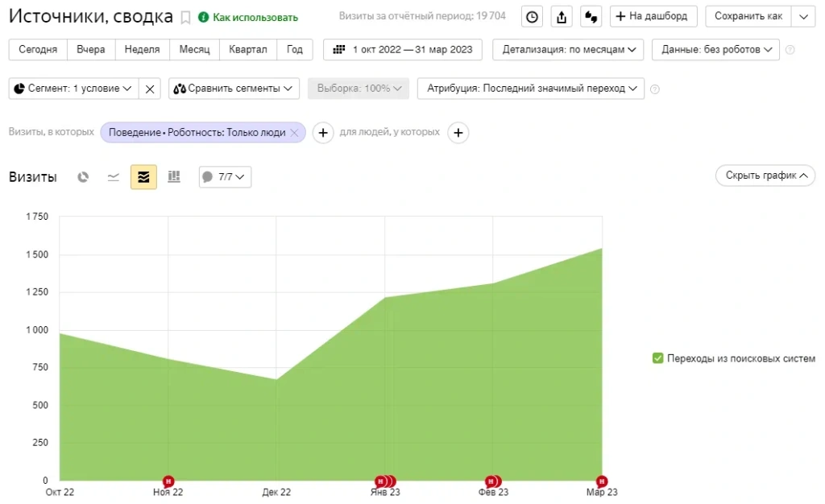Expand 'Данные: без роботов' dropdown

(715, 50)
